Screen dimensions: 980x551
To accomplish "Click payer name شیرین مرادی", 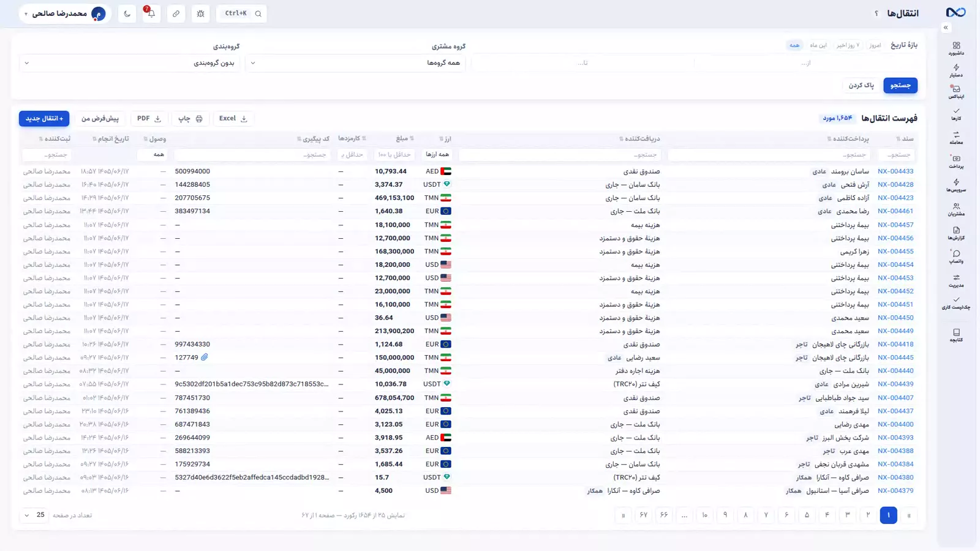I will 851,384.
